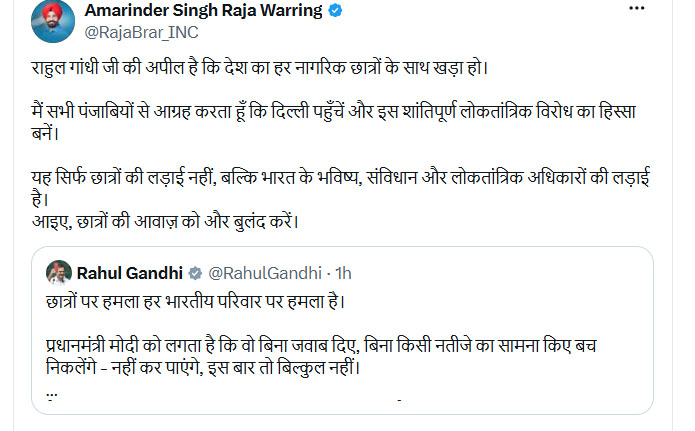Open the three-dot more options menu
Viewport: 695px width, 431px height.
pos(636,8)
